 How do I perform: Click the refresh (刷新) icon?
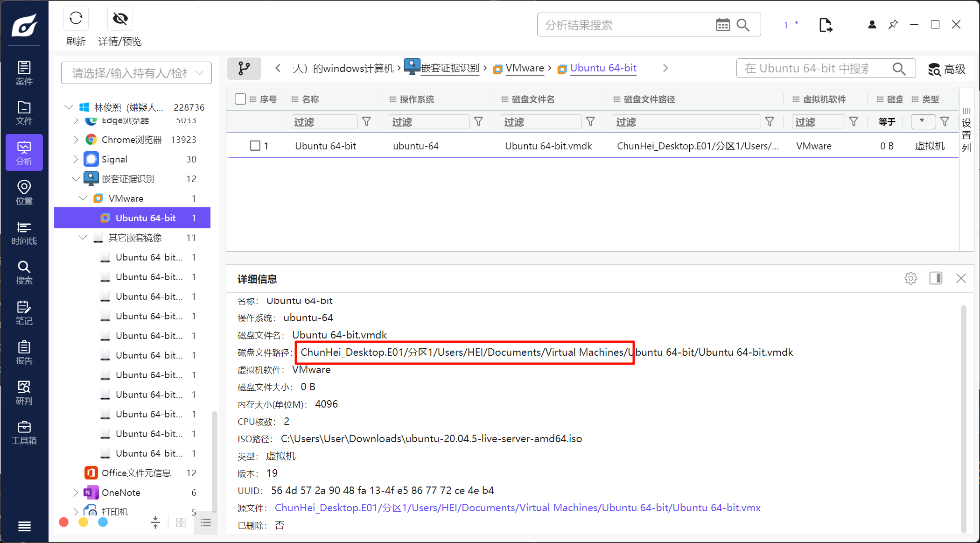coord(76,19)
